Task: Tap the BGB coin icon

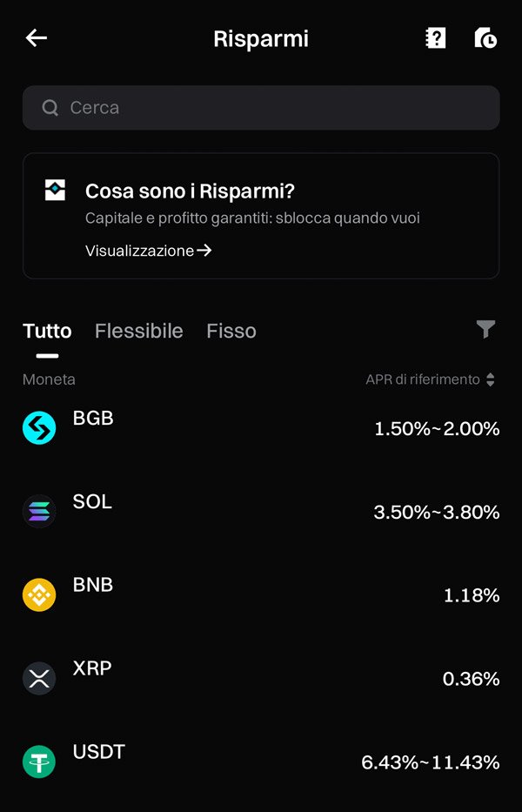Action: coord(38,427)
